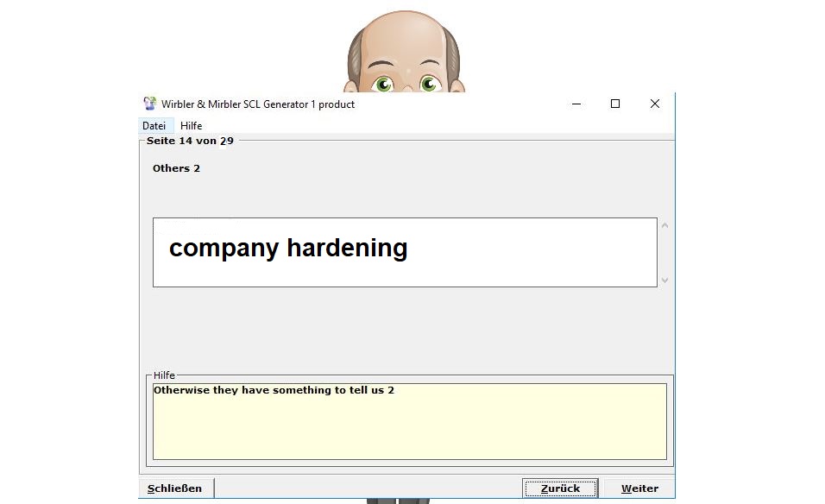Maximize the SCL Generator window
Image resolution: width=825 pixels, height=504 pixels.
615,104
